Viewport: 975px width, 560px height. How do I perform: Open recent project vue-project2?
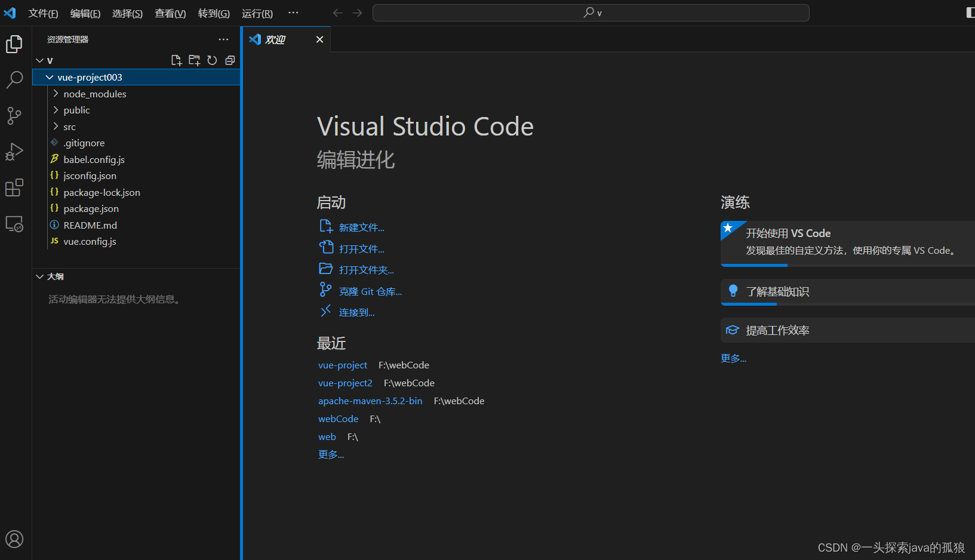coord(345,383)
